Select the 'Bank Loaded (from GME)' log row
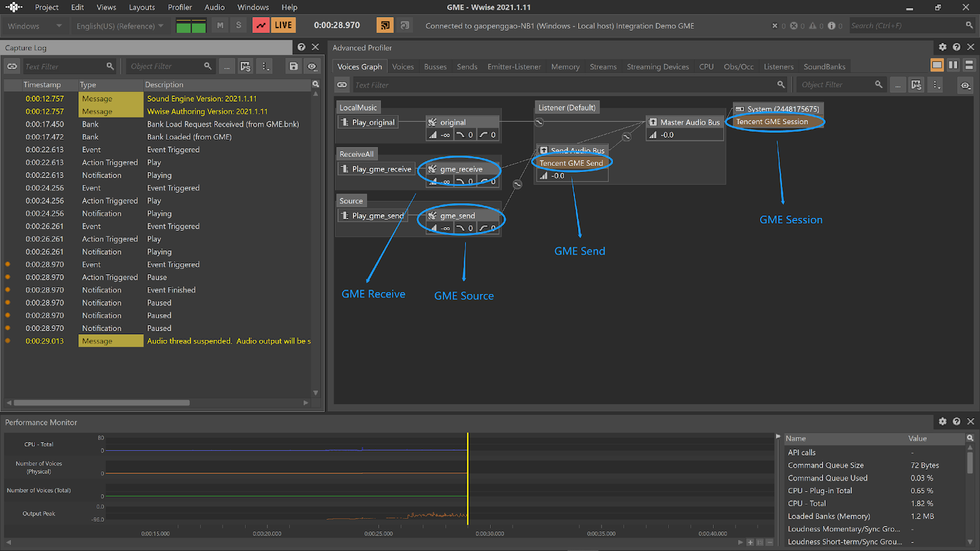 [158, 137]
